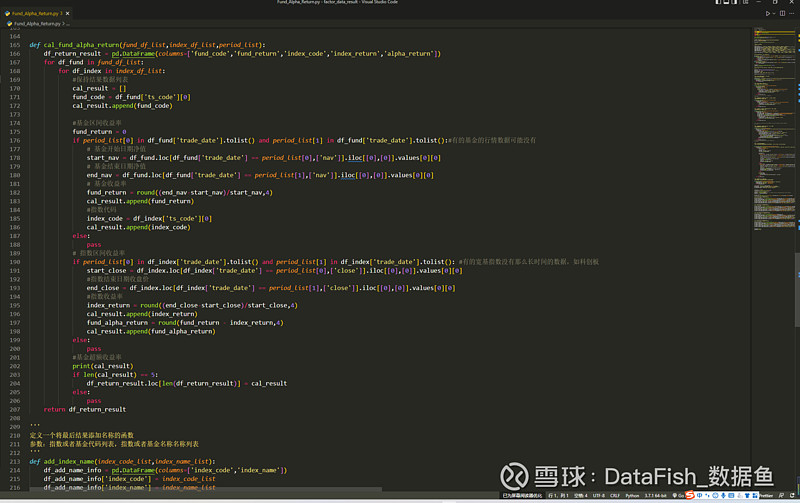This screenshot has height=503, width=800.
Task: Click the horizontal editor scrollbar thumb
Action: click(x=206, y=489)
